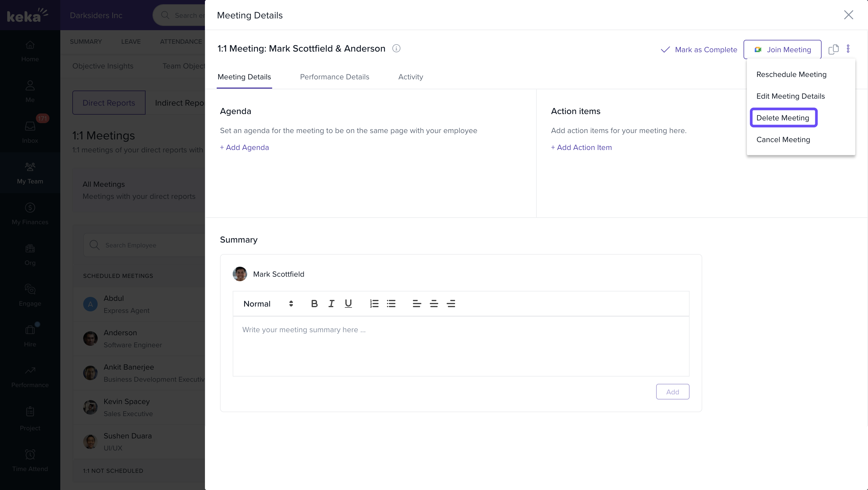This screenshot has width=868, height=490.
Task: Toggle italic formatting in summary editor
Action: click(331, 304)
